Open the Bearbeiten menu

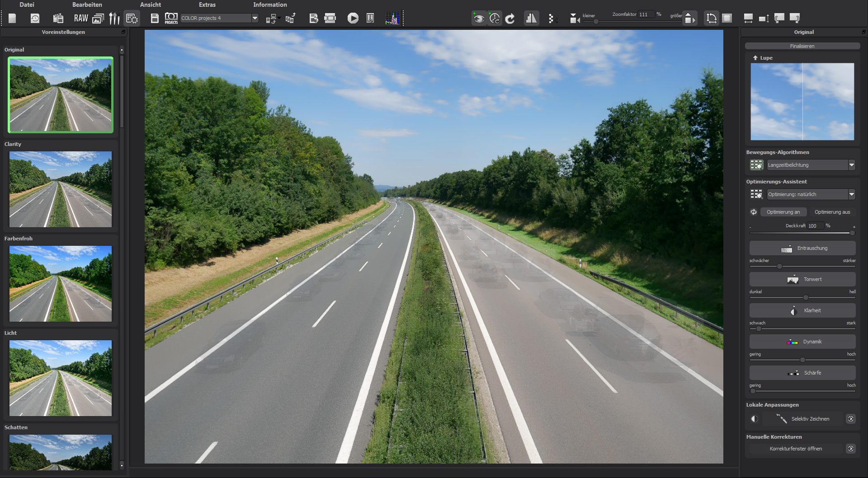click(87, 5)
